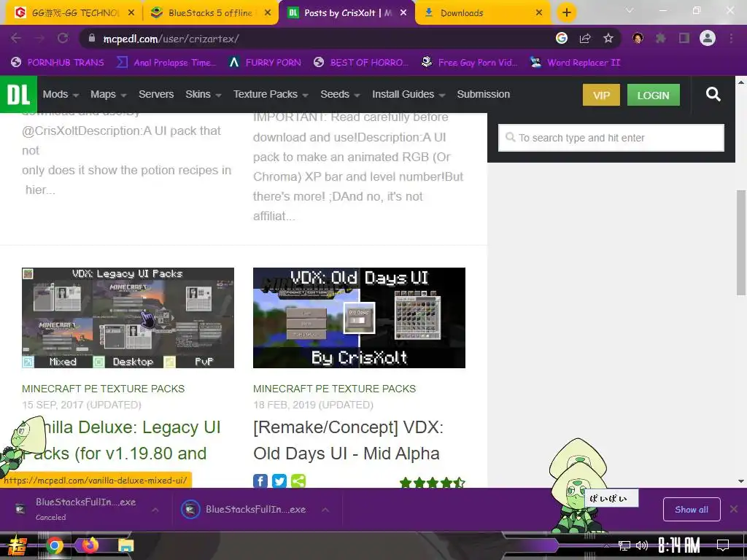Open the Vanilla Deluxe: Legacy UI Packs post title
747x560 pixels.
pos(122,440)
